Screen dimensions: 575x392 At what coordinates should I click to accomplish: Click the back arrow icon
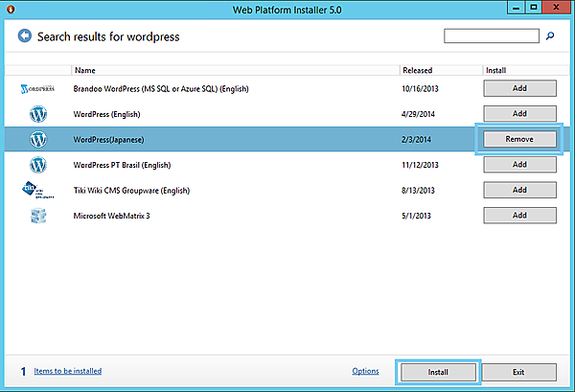[25, 37]
